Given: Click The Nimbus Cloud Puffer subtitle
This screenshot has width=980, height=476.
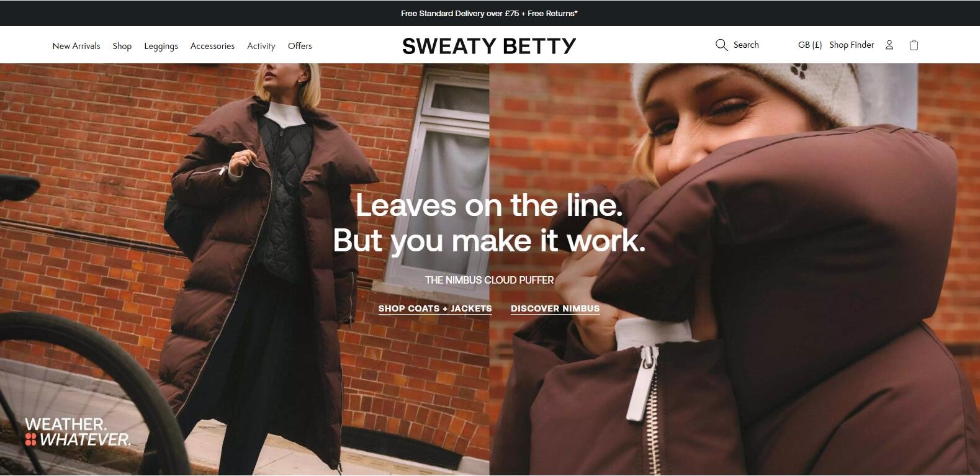Looking at the screenshot, I should (x=489, y=280).
